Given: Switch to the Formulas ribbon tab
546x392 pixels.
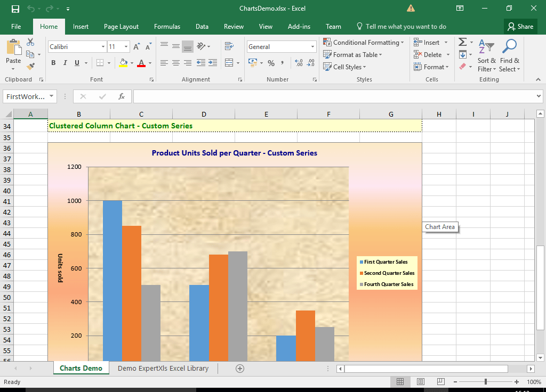Looking at the screenshot, I should click(167, 26).
